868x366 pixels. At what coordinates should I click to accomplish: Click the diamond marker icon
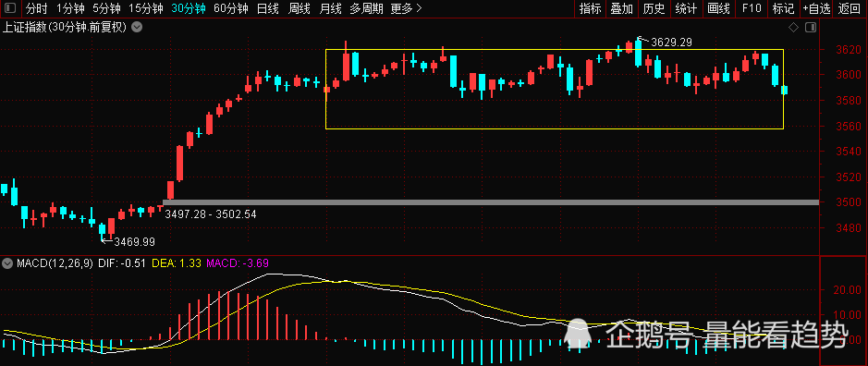pyautogui.click(x=794, y=27)
